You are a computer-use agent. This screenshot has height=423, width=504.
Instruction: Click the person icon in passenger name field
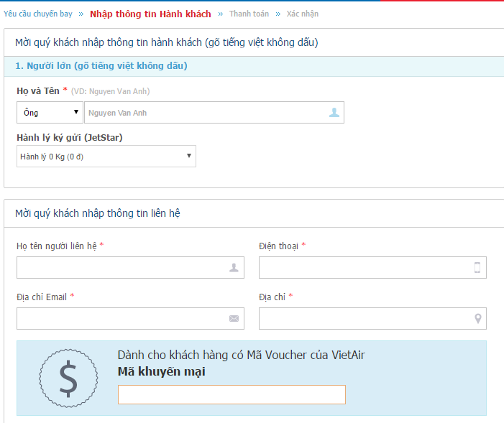334,113
